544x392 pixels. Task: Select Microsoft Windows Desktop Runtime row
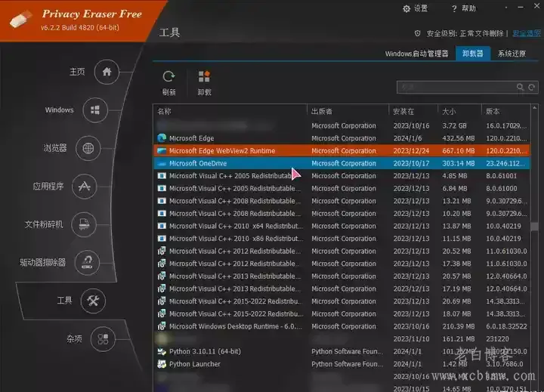coord(342,326)
